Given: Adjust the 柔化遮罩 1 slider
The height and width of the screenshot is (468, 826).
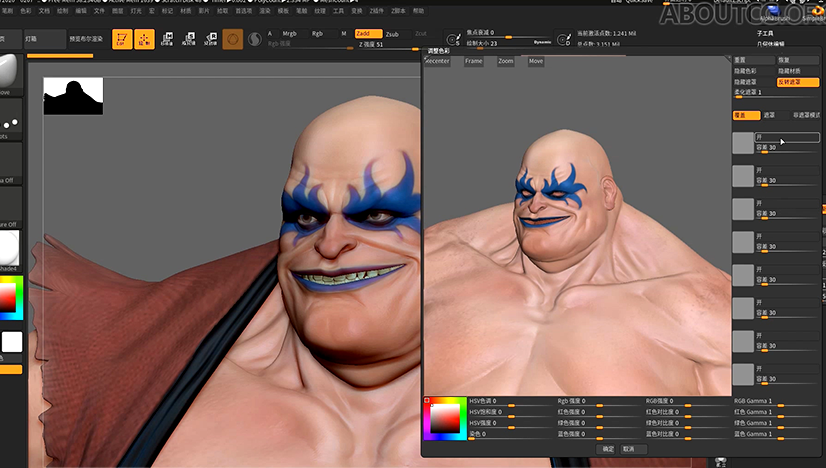Looking at the screenshot, I should 776,93.
